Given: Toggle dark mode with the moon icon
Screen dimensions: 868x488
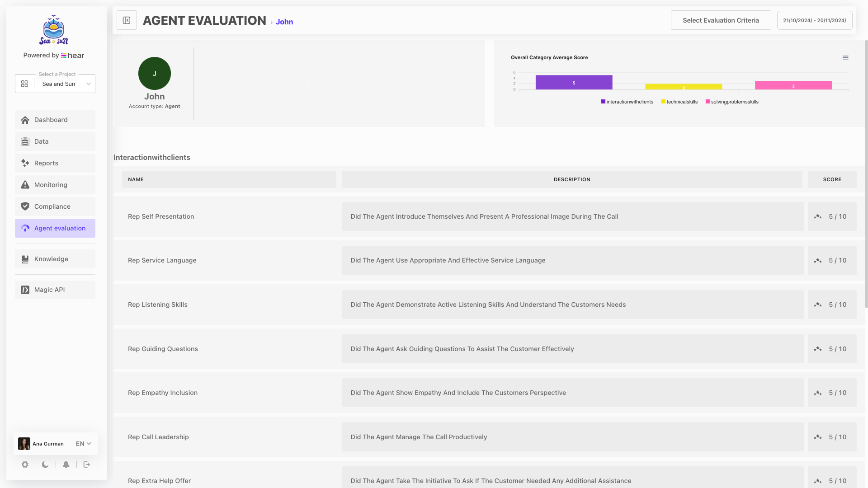Looking at the screenshot, I should tap(45, 465).
